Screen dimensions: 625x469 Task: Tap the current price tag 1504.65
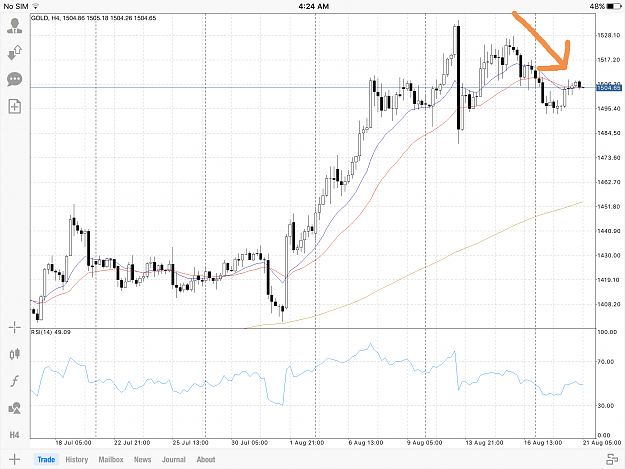point(609,88)
